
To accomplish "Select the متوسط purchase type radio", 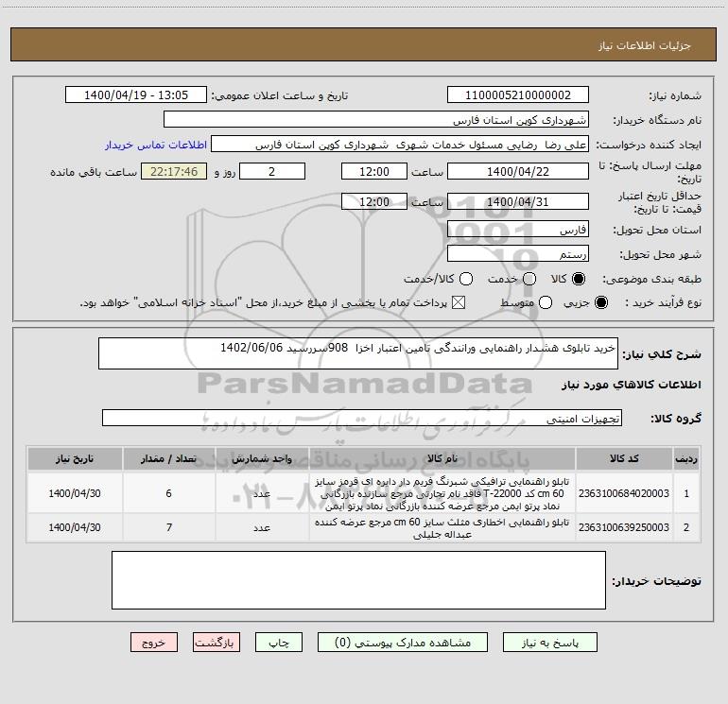I will coord(546,302).
